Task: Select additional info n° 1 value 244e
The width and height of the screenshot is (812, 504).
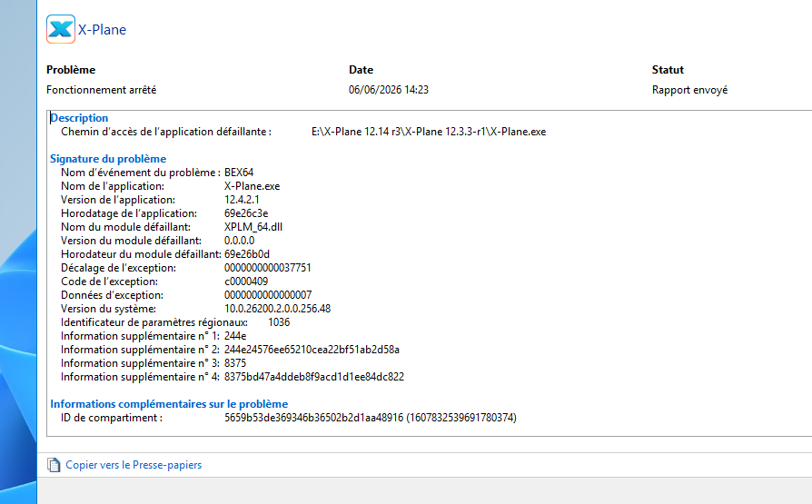Action: coord(235,336)
